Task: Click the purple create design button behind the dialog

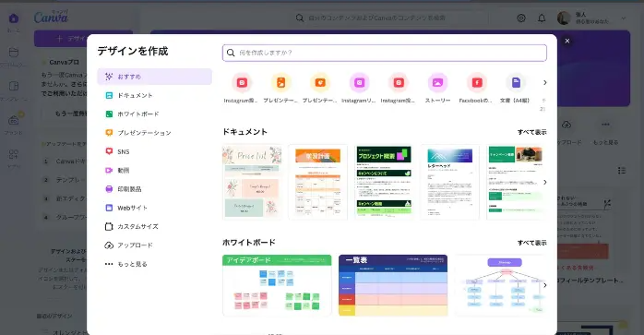Action: [83, 38]
